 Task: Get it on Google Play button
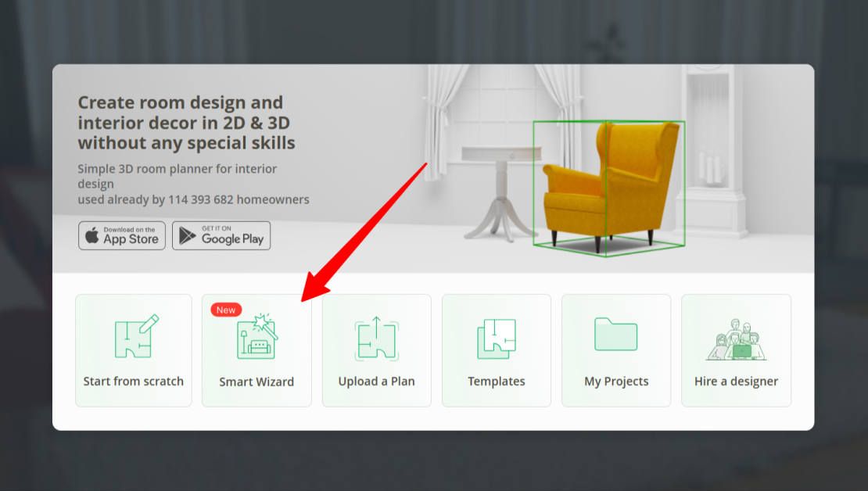pos(221,236)
